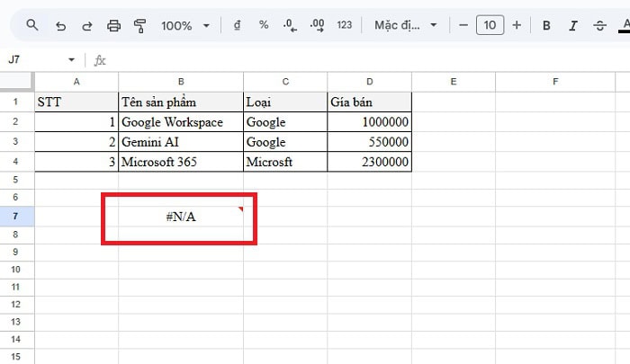Toggle strikethrough formatting
Image resolution: width=630 pixels, height=364 pixels.
[599, 25]
